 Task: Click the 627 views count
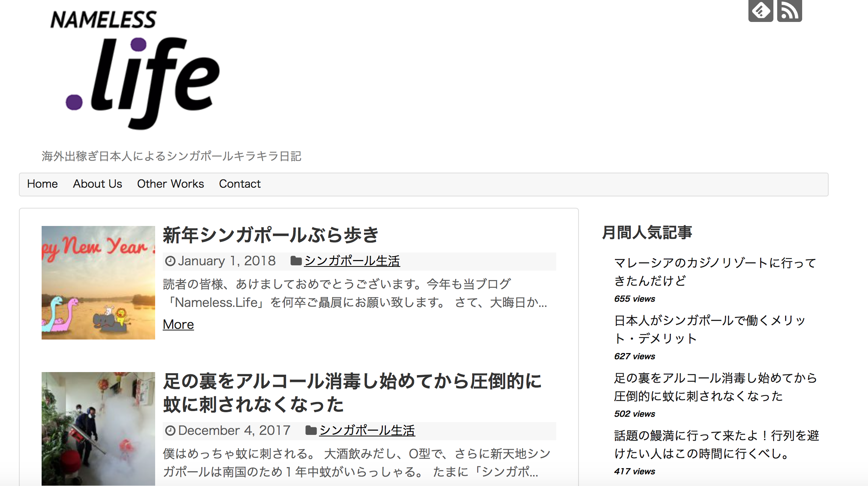pyautogui.click(x=635, y=357)
